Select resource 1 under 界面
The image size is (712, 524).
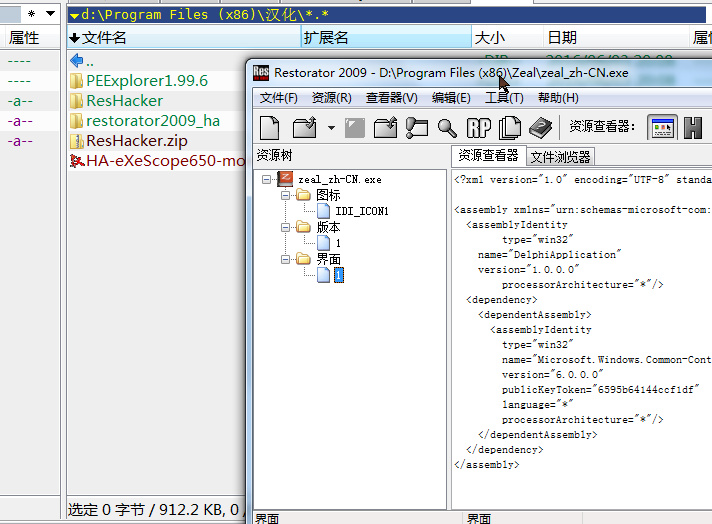(339, 275)
